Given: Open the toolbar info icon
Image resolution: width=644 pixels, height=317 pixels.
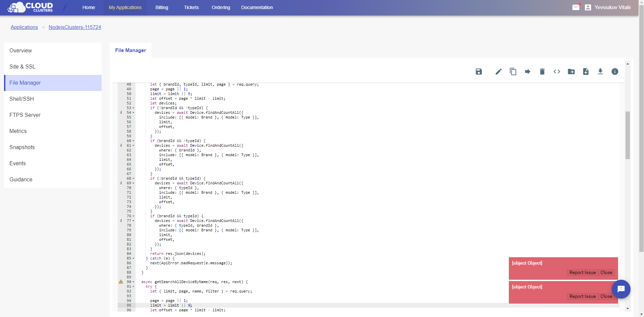Looking at the screenshot, I should coord(615,72).
